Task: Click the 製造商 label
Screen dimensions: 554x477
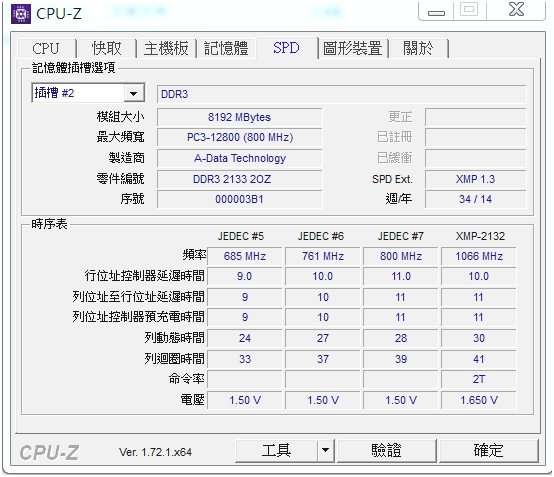Action: (126, 158)
